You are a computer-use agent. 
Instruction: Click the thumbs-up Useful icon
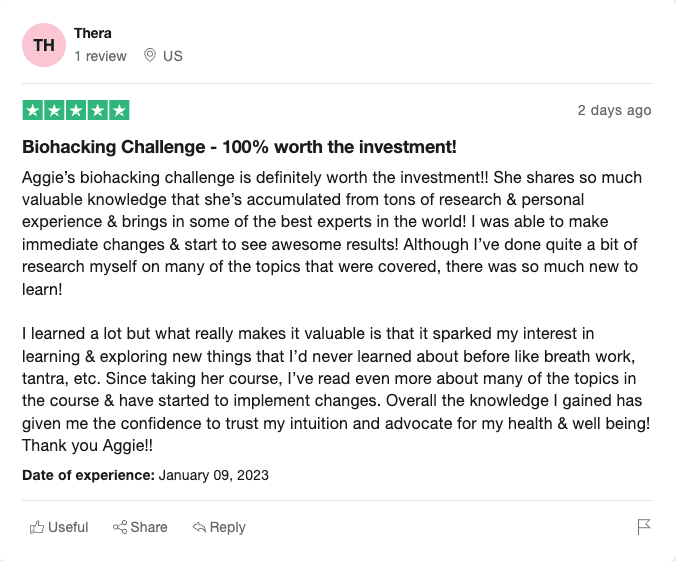(37, 527)
